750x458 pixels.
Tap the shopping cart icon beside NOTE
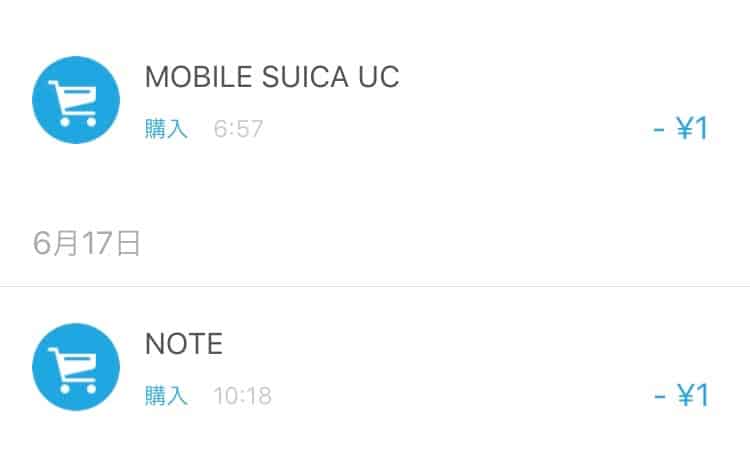pyautogui.click(x=76, y=367)
